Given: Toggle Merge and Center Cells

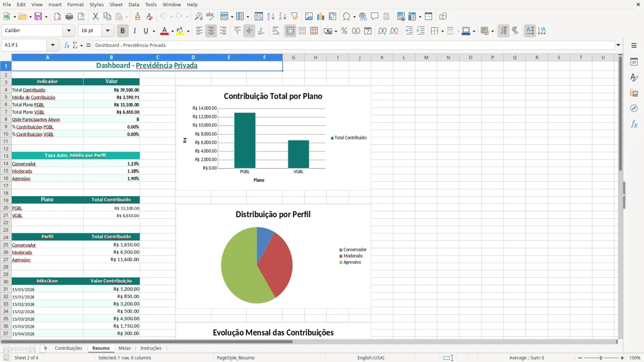Looking at the screenshot, I should click(x=290, y=31).
